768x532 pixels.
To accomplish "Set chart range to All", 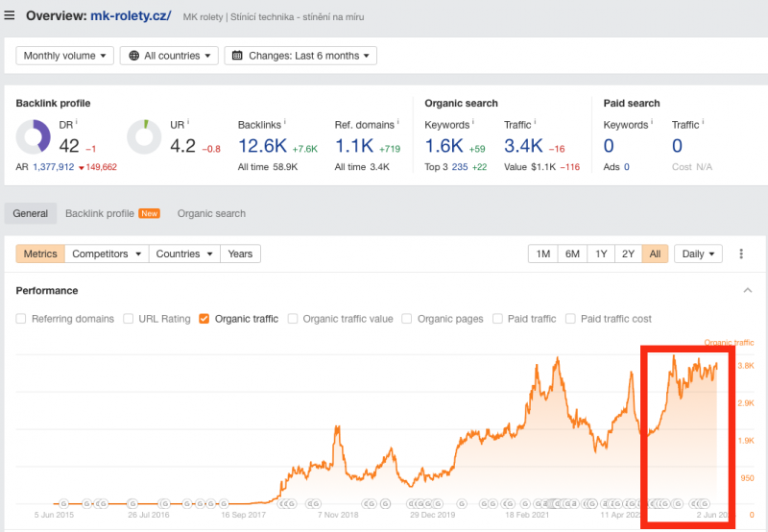I will coord(655,254).
